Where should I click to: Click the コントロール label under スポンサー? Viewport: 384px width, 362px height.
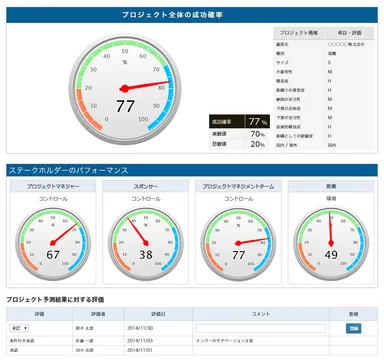[x=146, y=199]
